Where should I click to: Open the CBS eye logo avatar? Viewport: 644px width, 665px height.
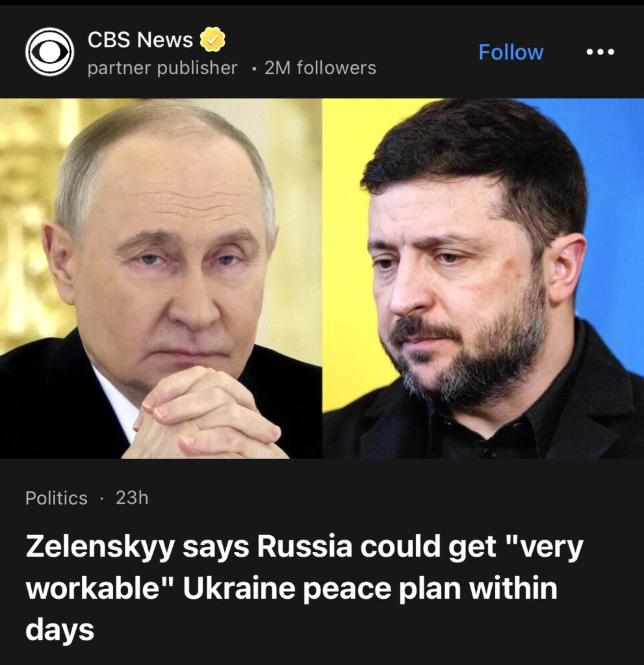(x=49, y=52)
